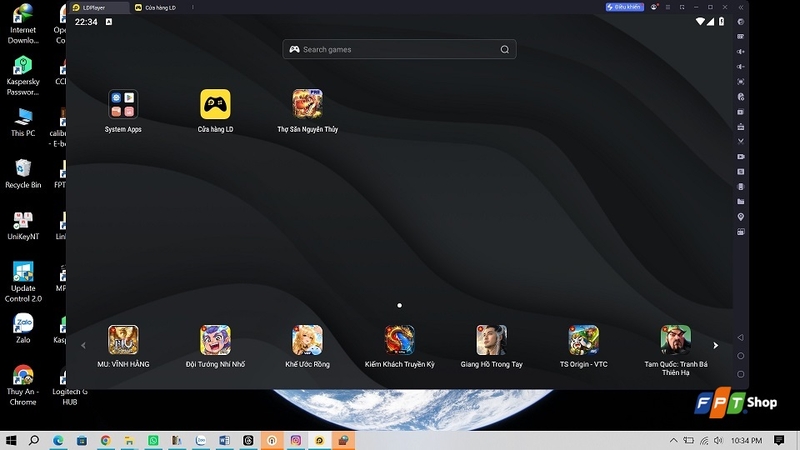Viewport: 800px width, 450px height.
Task: Focus the Search games field
Action: click(399, 49)
